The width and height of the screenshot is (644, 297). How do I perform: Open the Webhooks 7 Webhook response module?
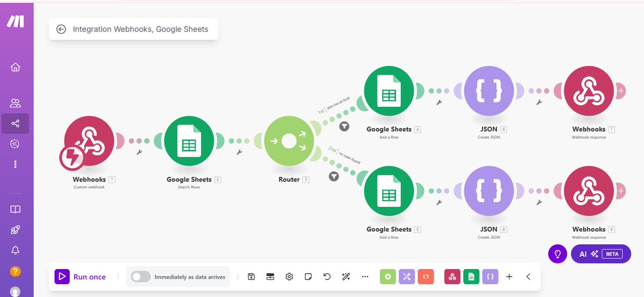(x=589, y=91)
